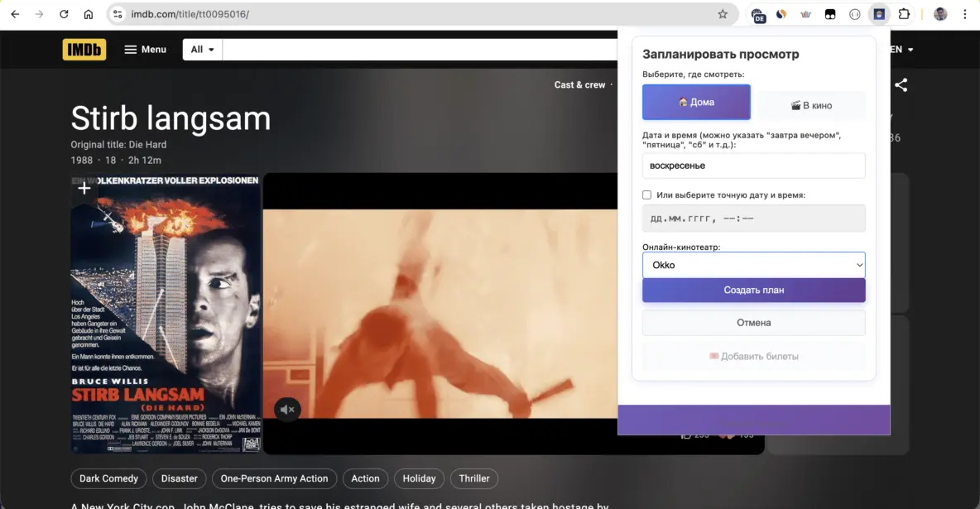The image size is (980, 509).
Task: Unmute the playing Die Hard trailer
Action: [x=287, y=409]
